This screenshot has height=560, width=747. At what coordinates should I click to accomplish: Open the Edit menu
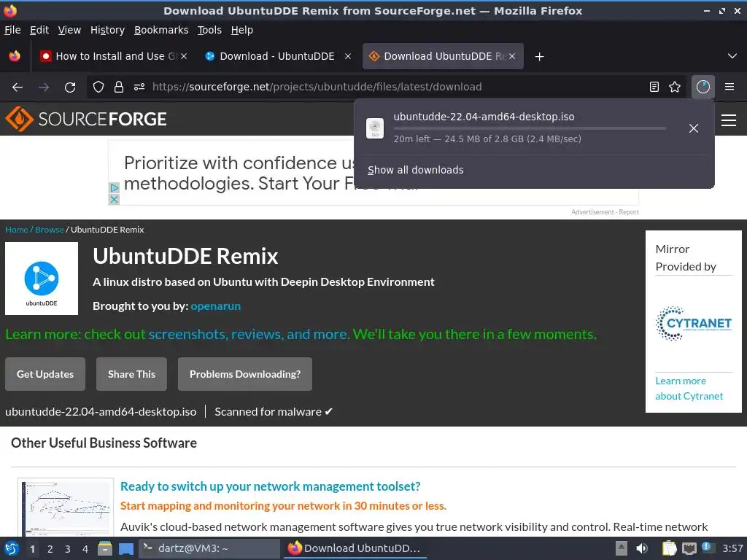tap(39, 30)
